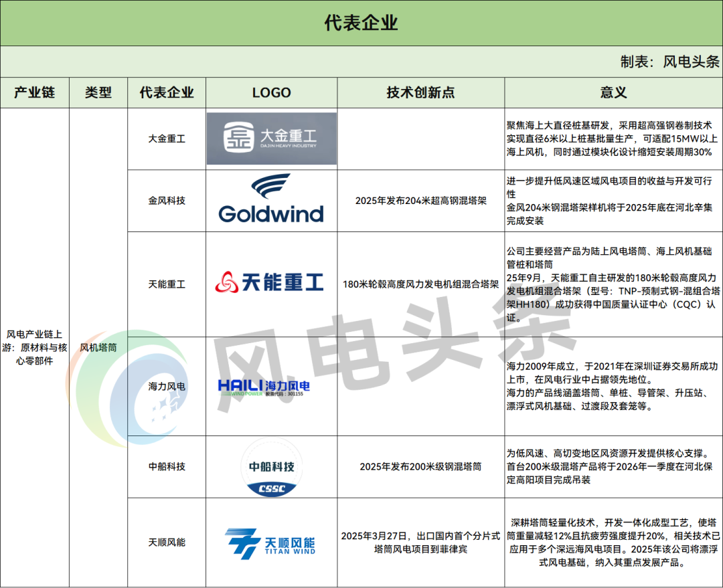Click the 风电产业链上游 merged cell
Screen dimensions: 723x588
point(35,347)
